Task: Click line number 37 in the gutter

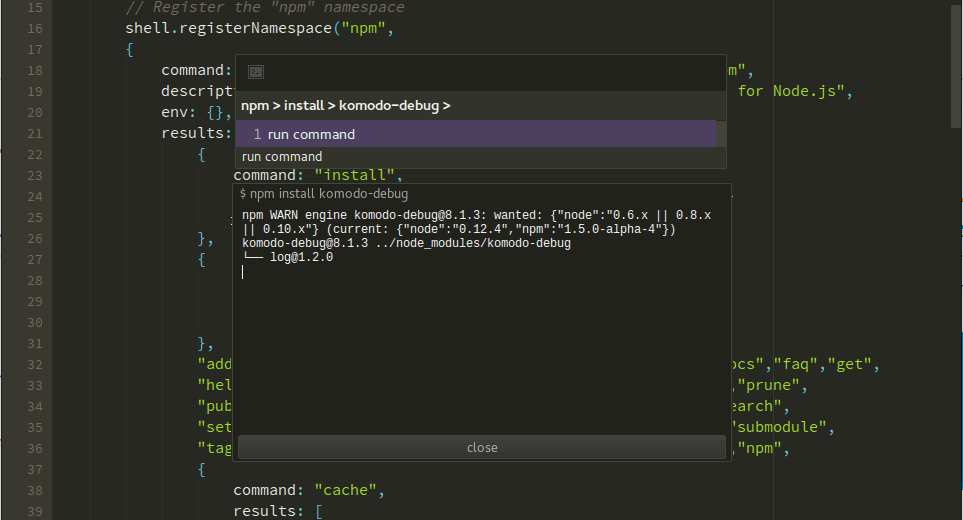Action: pyautogui.click(x=35, y=469)
